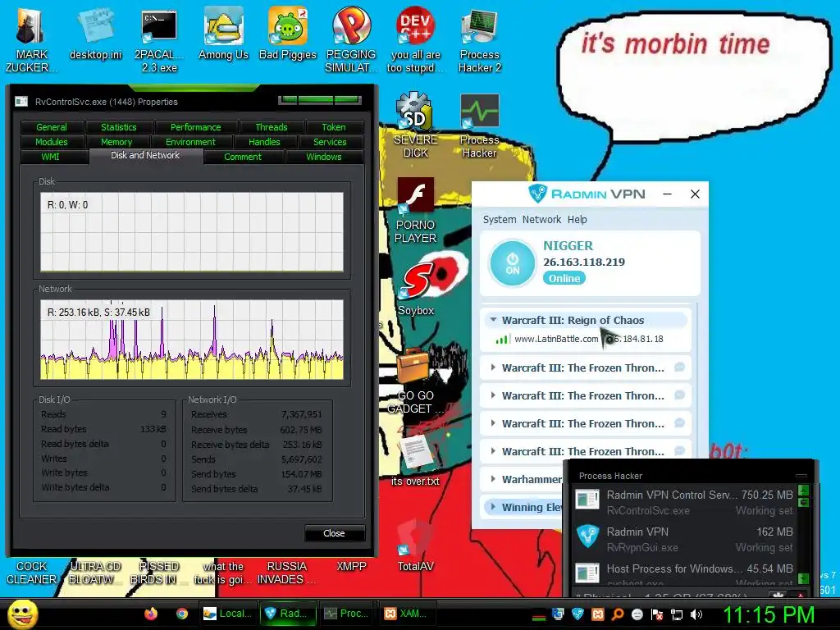
Task: Open the Environment tab
Action: tap(190, 142)
